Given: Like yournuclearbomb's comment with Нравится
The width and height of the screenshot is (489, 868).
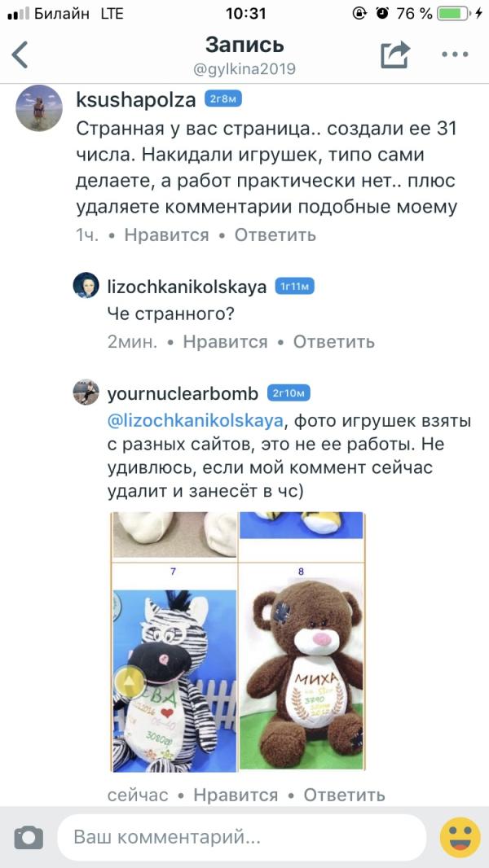Looking at the screenshot, I should (236, 795).
